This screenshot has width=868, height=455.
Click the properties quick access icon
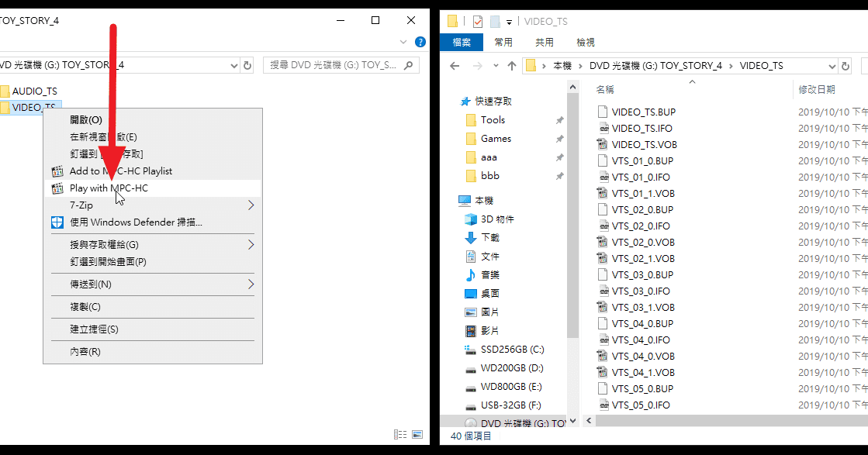point(478,22)
